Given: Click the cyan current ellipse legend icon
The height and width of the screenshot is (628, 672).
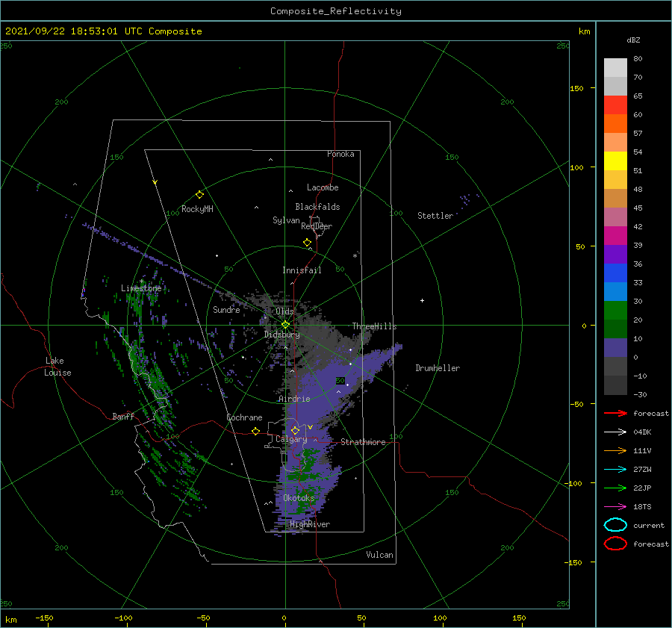Looking at the screenshot, I should coord(615,525).
